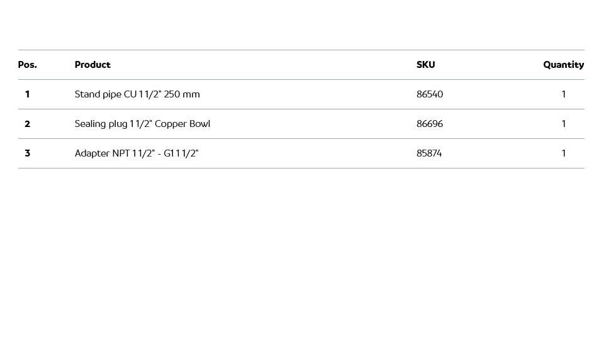
Task: Click the quantity value for Sealing plug
Action: [563, 124]
